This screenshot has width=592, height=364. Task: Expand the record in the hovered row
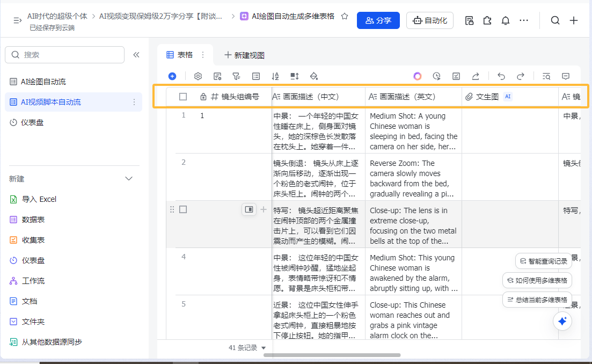click(x=249, y=209)
